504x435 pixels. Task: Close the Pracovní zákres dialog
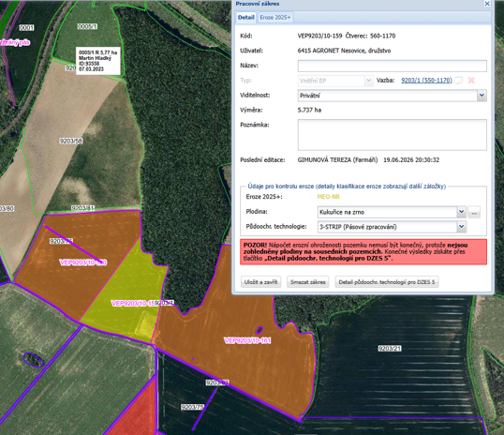click(x=487, y=4)
